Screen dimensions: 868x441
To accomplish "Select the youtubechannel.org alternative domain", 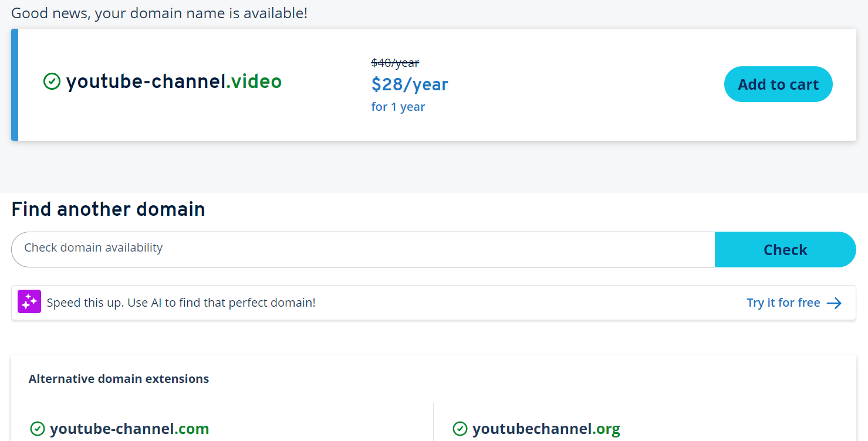I will [546, 429].
